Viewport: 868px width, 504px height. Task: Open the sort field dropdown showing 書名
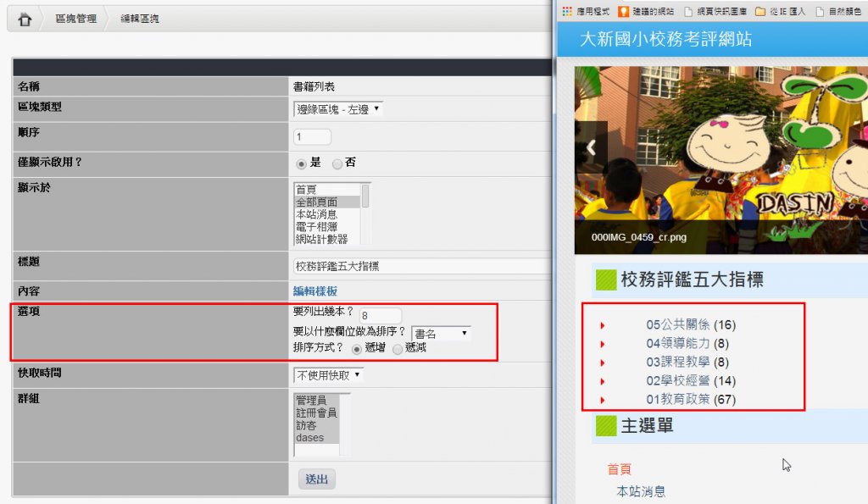[440, 334]
